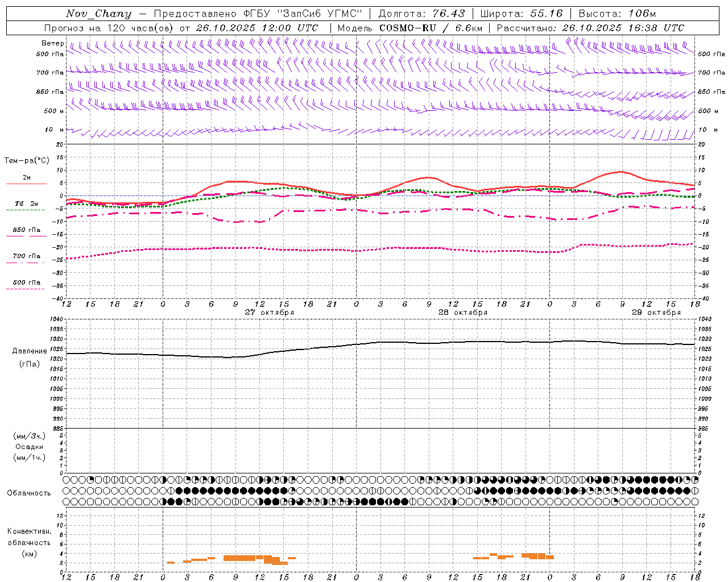Viewport: 728px width, 582px height.
Task: Click '500 гПа' entry in temperature legend
Action: [27, 282]
